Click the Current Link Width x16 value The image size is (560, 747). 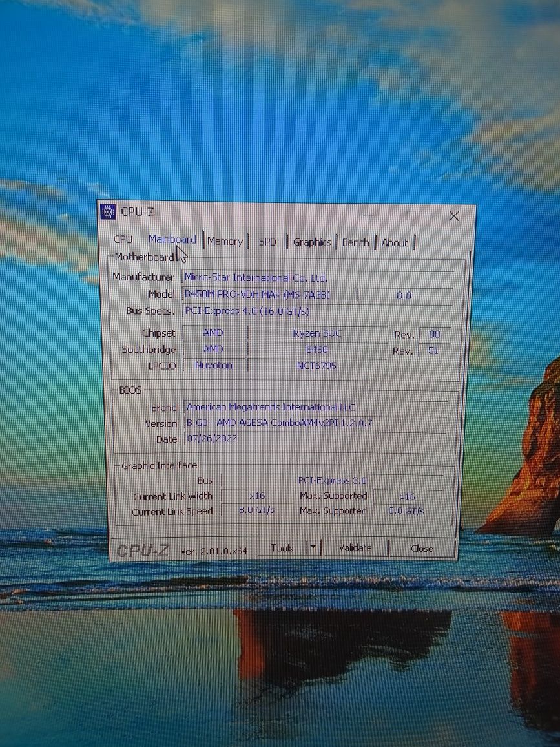pos(257,496)
